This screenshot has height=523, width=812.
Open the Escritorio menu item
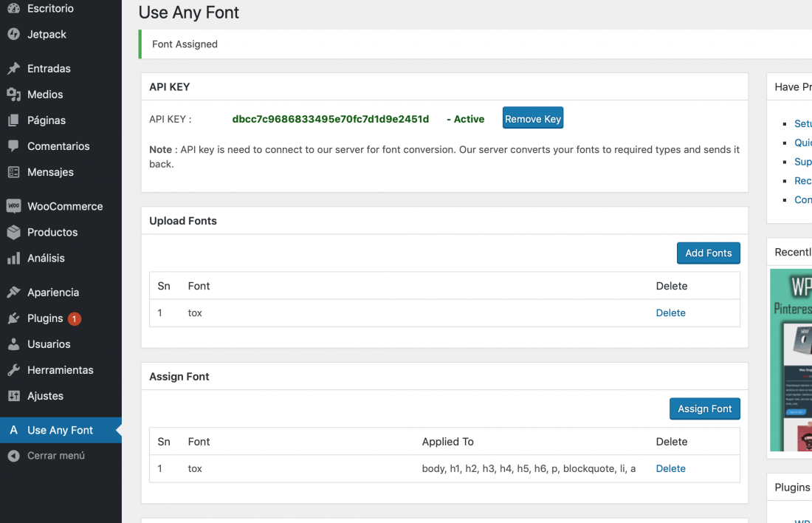50,8
